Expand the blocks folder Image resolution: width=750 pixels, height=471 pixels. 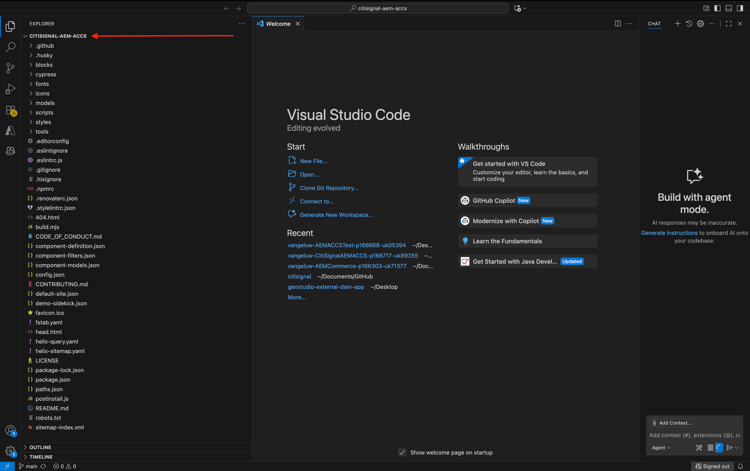coord(44,65)
